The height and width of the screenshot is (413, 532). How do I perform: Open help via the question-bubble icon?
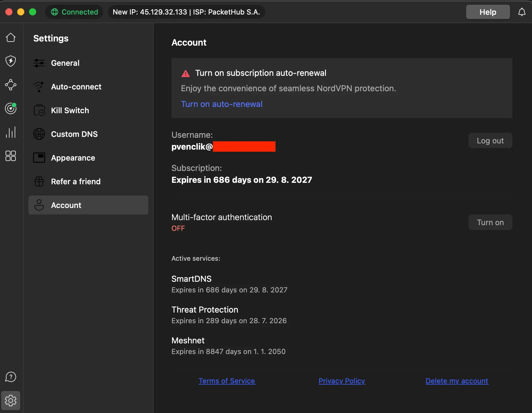11,377
